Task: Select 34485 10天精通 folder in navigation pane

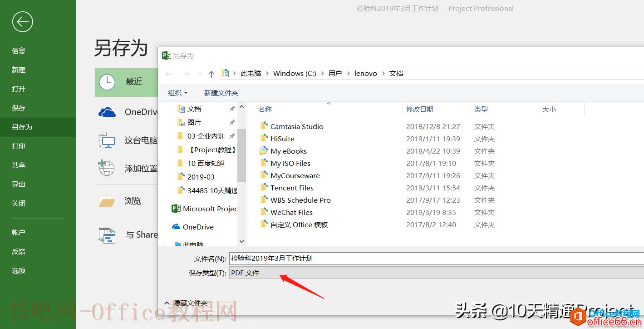Action: tap(206, 190)
